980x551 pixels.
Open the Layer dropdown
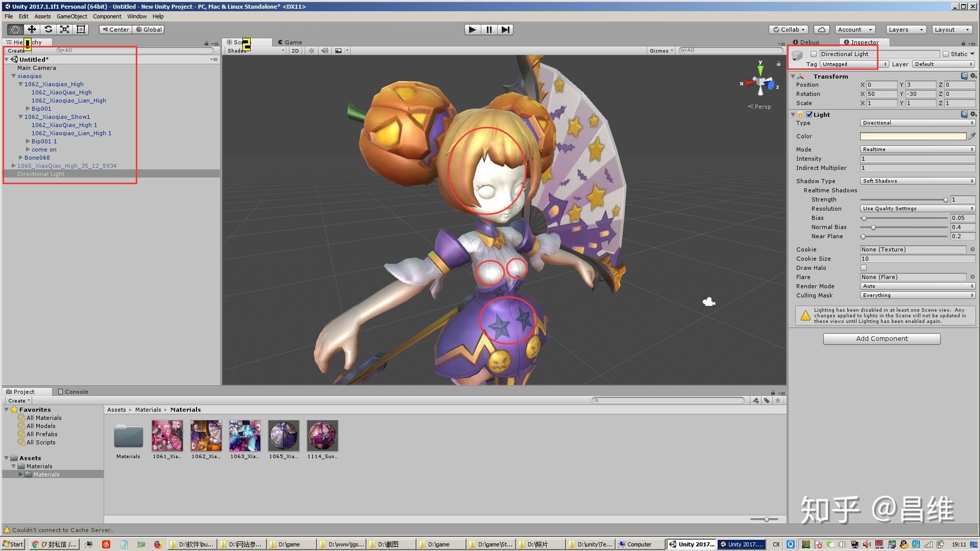944,64
